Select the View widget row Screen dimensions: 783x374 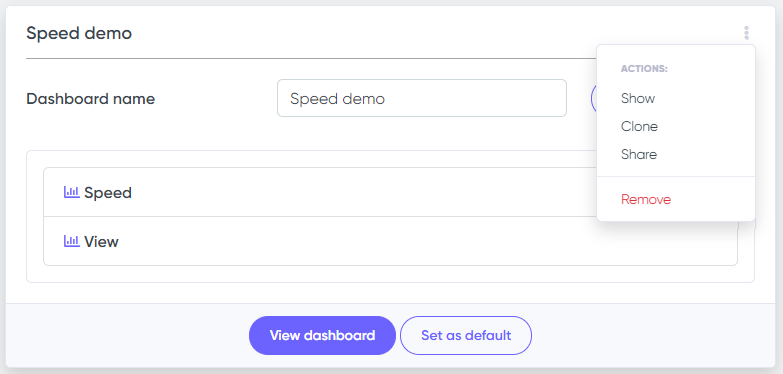pos(390,241)
